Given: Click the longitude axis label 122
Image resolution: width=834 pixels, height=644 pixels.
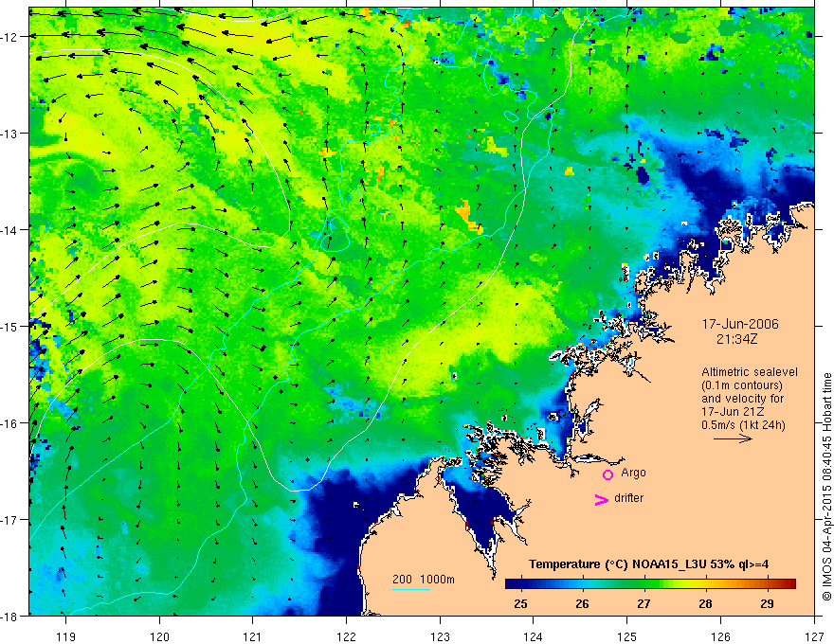Looking at the screenshot, I should (x=346, y=636).
